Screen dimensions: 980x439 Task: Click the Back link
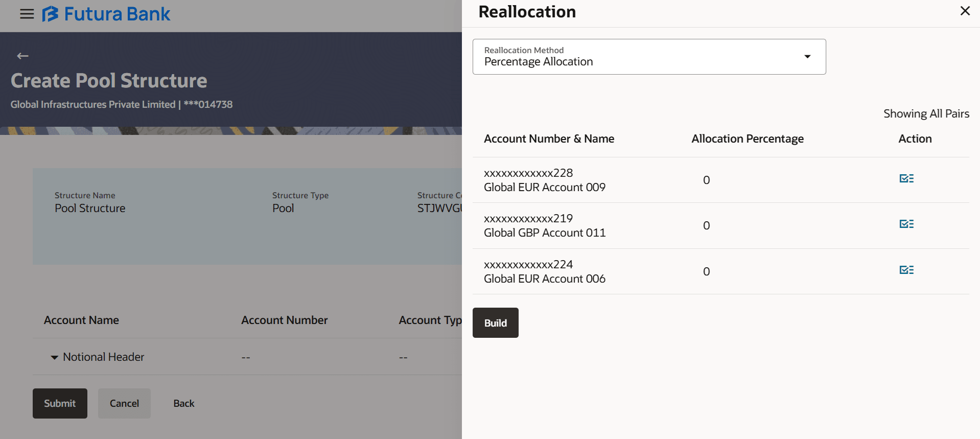(x=184, y=403)
